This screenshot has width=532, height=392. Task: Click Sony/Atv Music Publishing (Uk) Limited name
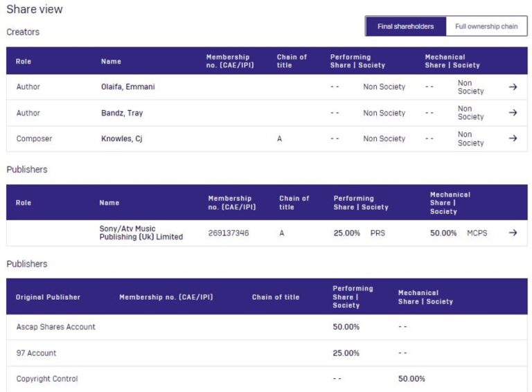[x=141, y=233]
